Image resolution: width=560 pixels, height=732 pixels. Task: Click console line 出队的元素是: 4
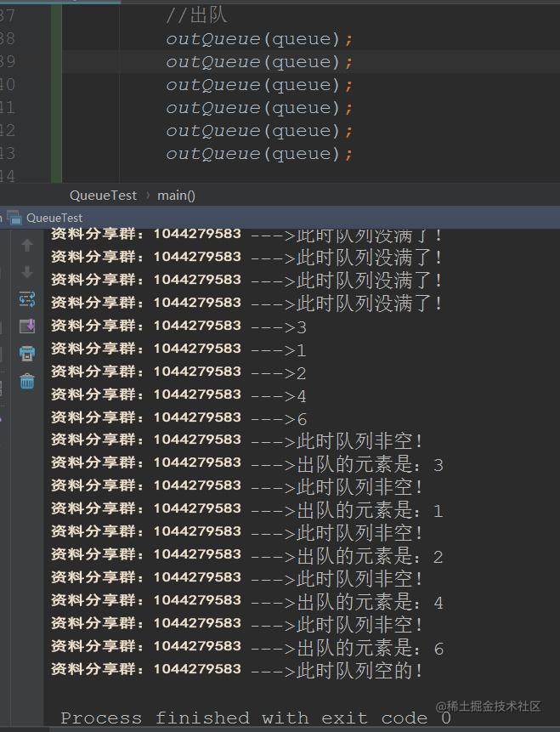point(247,601)
